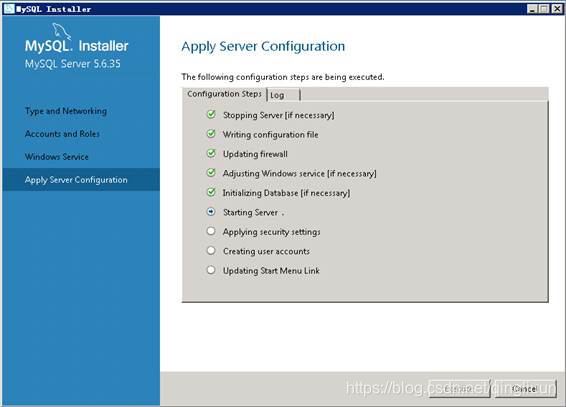The width and height of the screenshot is (566, 407).
Task: Minimize the MySQL Installer window
Action: tap(532, 9)
